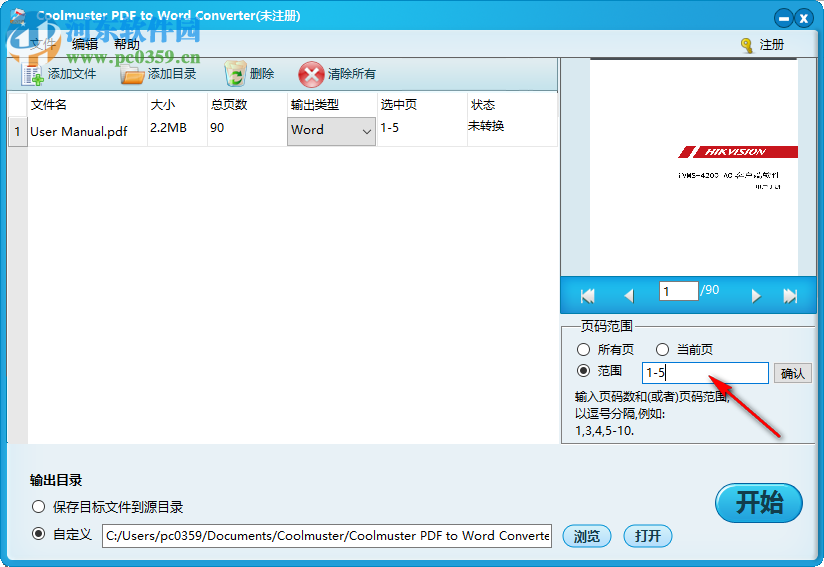Image resolution: width=824 pixels, height=567 pixels.
Task: Click the Selected Pages (选中页) column header
Action: (422, 105)
